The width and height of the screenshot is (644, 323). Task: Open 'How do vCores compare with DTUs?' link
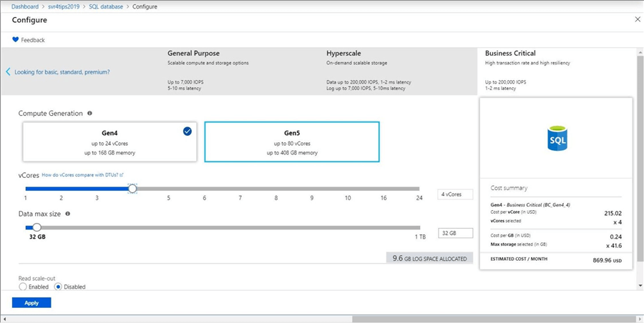[82, 175]
